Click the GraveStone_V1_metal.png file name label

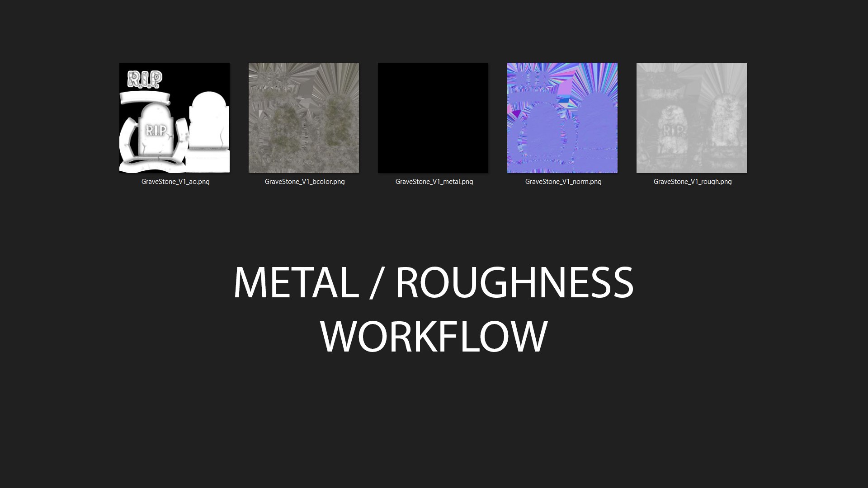(434, 182)
